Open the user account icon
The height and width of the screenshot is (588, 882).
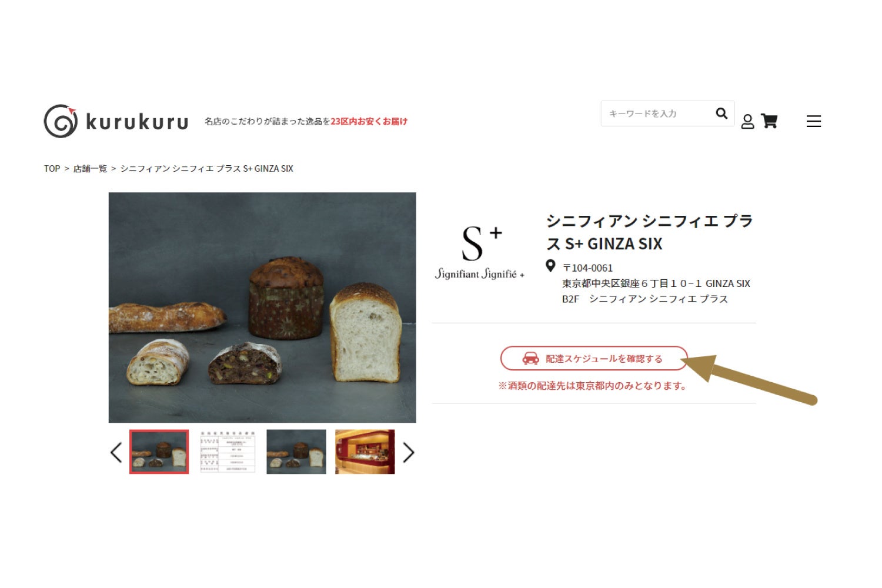[747, 121]
